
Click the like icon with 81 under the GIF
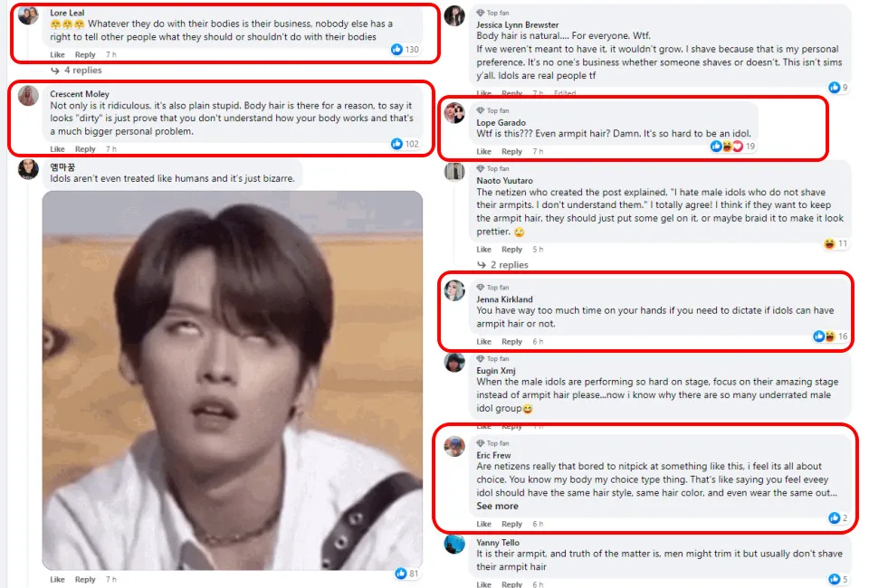coord(401,574)
